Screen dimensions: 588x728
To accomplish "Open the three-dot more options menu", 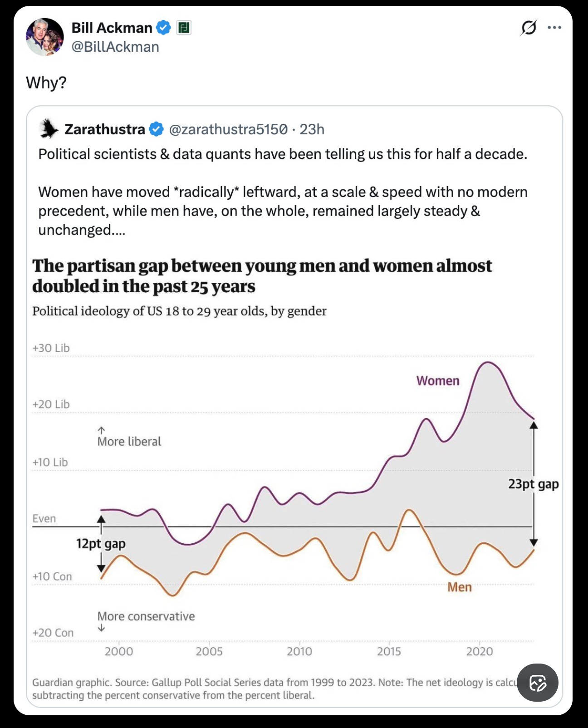I will point(554,28).
